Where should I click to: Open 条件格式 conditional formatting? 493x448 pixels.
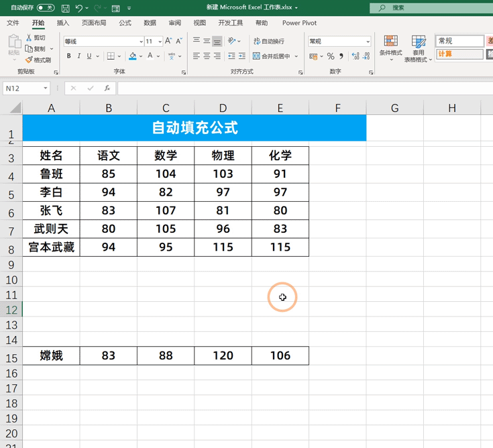[391, 48]
